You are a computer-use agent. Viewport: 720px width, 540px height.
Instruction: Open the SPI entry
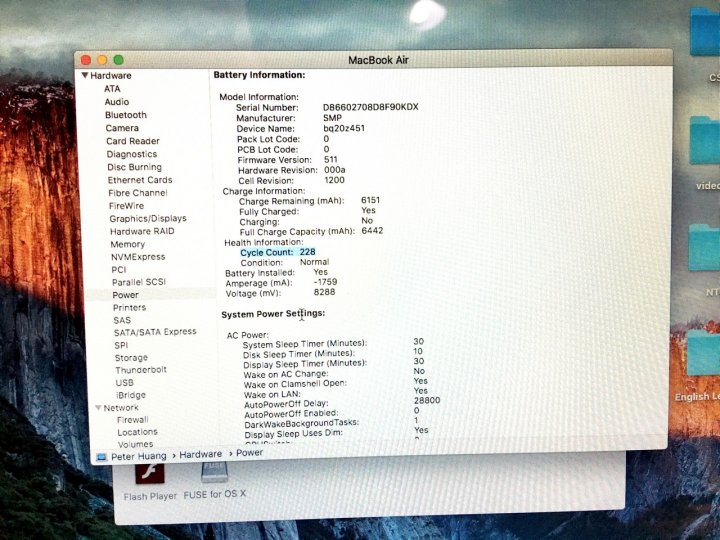click(121, 345)
